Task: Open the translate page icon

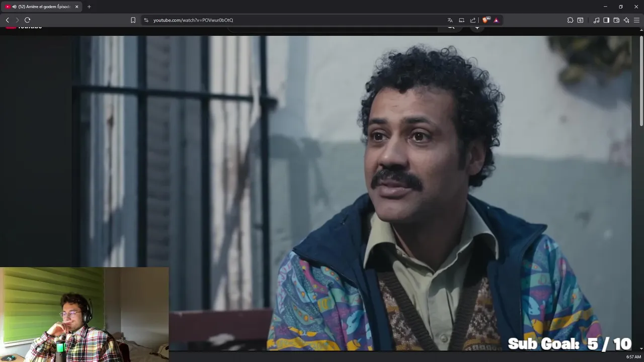Action: (x=450, y=20)
